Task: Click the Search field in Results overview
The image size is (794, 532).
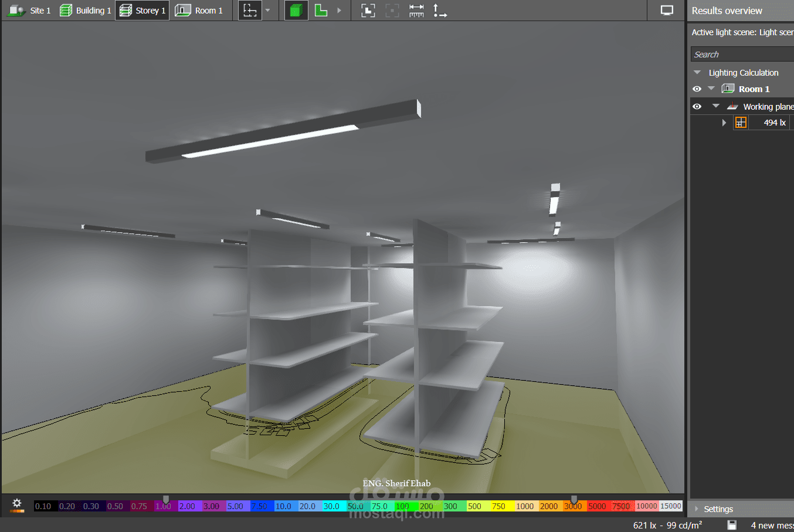Action: tap(742, 54)
